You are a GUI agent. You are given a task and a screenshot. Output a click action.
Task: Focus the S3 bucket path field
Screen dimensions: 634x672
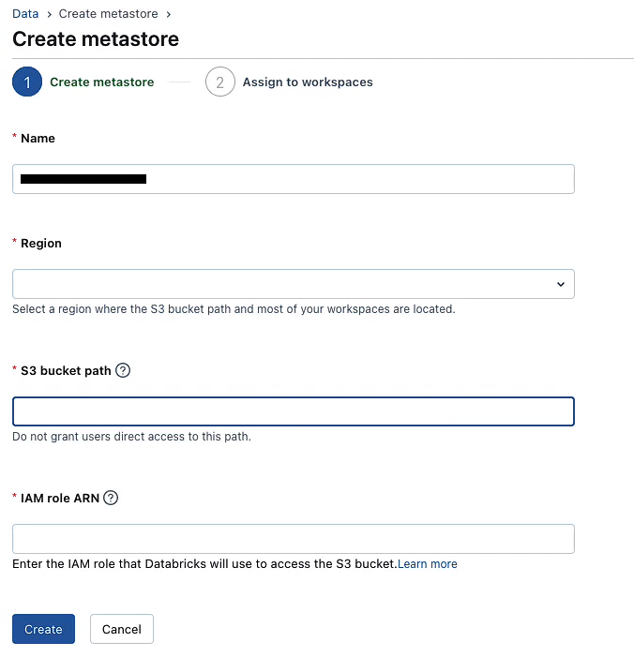tap(293, 411)
